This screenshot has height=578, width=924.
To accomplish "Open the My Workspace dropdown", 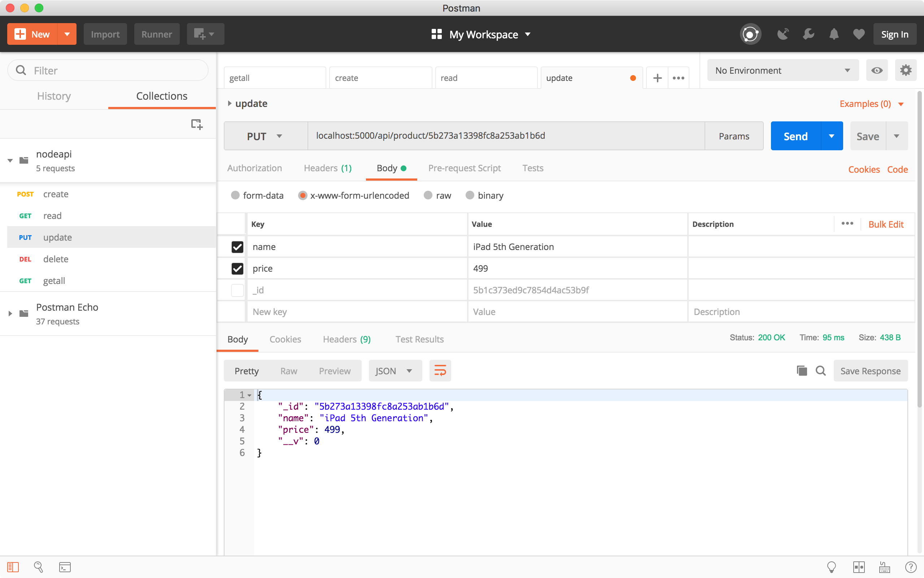I will (481, 34).
